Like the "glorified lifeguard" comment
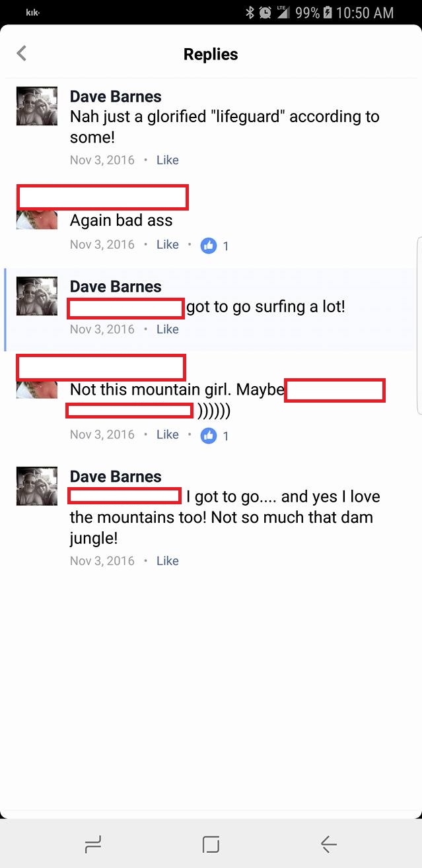Viewport: 422px width, 868px height. pyautogui.click(x=168, y=160)
